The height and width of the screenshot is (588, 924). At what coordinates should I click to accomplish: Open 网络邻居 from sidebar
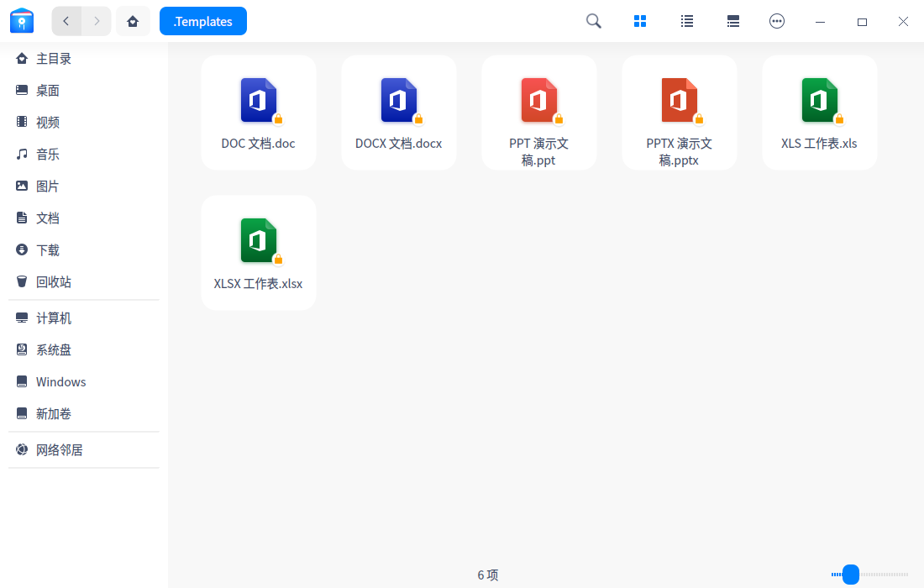point(59,449)
